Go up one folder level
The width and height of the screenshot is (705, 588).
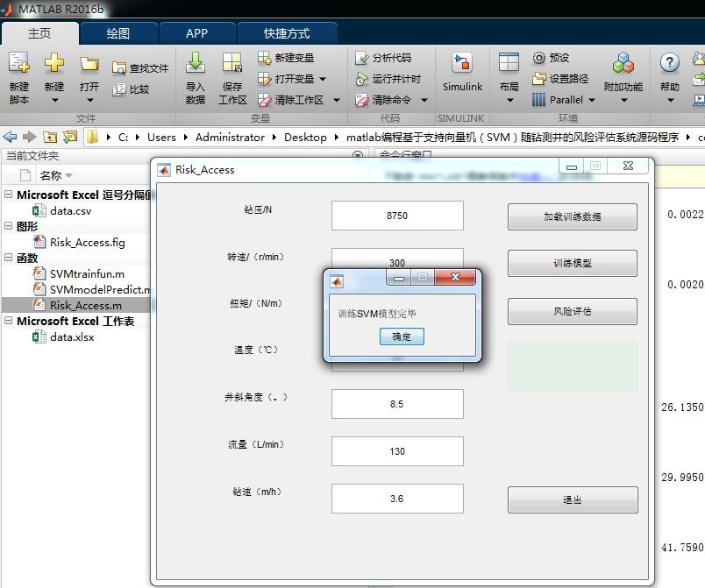49,137
